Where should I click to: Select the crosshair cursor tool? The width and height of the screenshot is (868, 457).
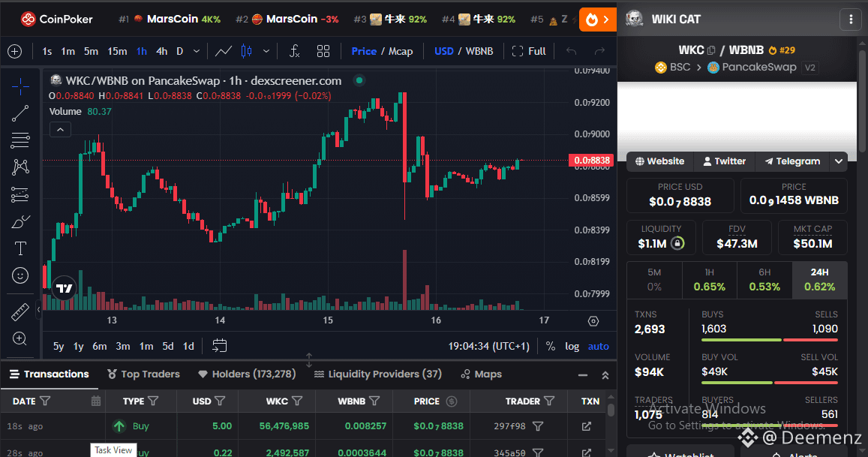click(x=20, y=86)
